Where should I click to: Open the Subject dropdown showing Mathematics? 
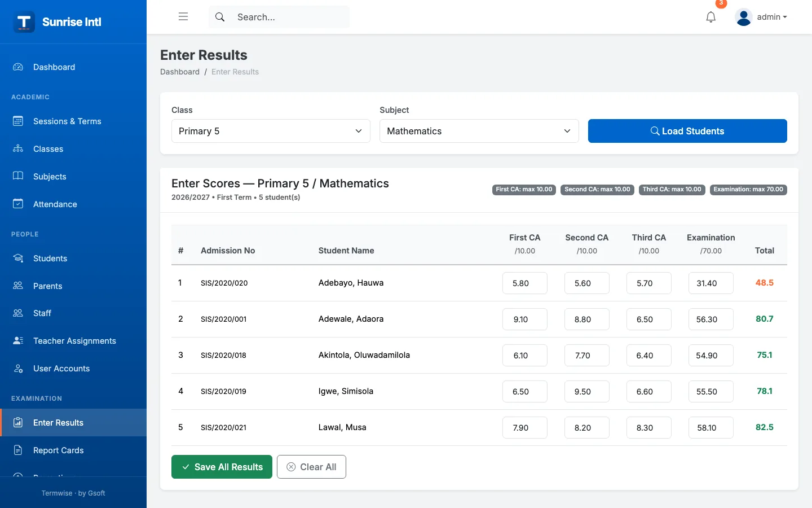click(x=479, y=131)
